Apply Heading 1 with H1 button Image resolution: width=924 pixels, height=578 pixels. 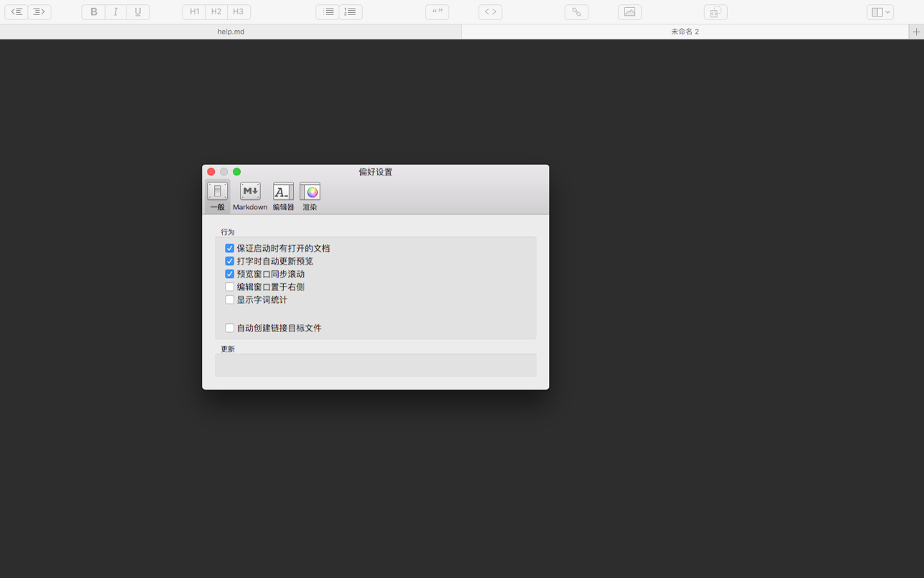click(194, 12)
